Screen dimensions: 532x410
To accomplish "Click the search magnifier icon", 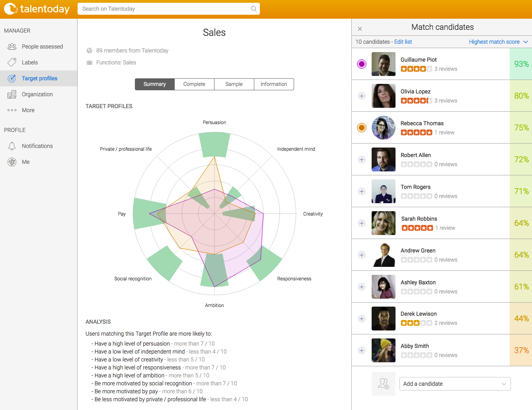I will tap(253, 9).
